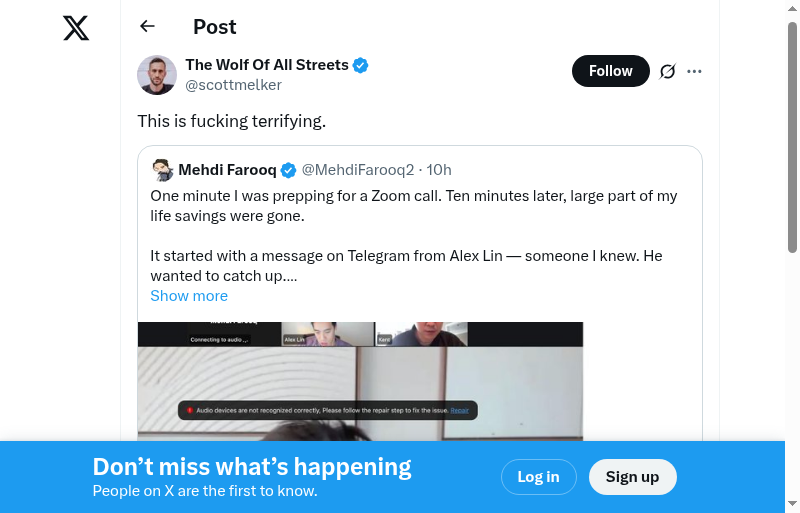Click the @MehdiFarooq2 handle
800x513 pixels.
(358, 170)
